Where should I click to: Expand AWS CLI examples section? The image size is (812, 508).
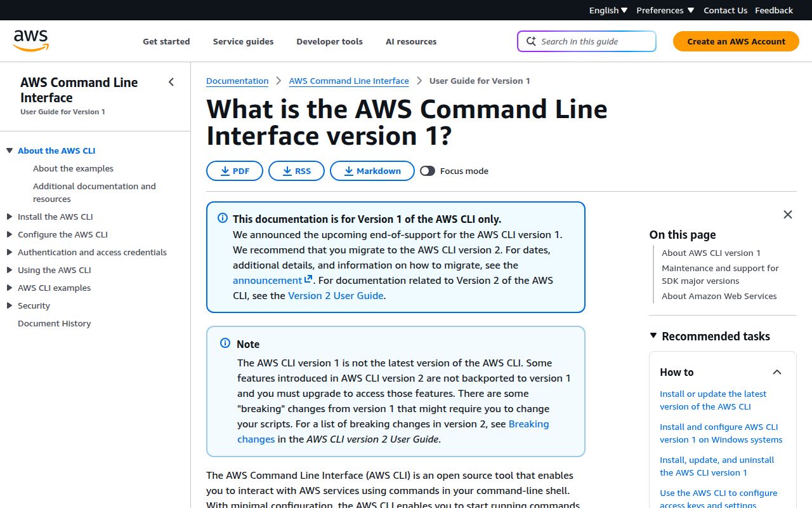click(x=10, y=288)
